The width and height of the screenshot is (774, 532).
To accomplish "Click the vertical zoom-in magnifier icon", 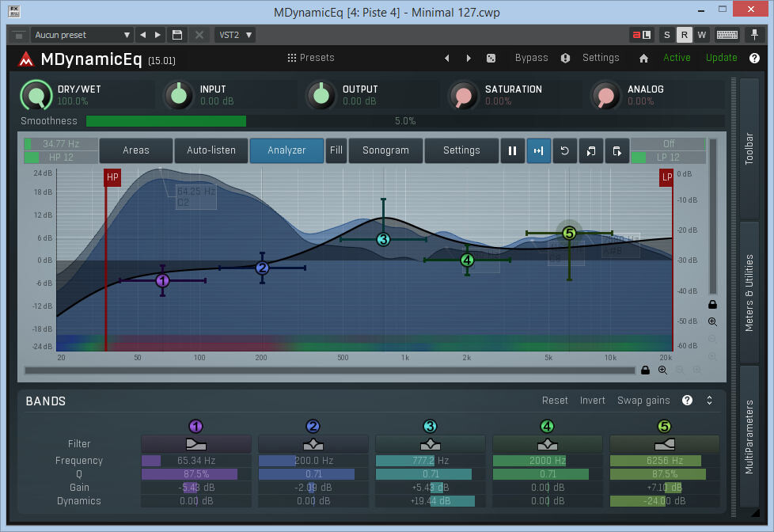I will 712,322.
